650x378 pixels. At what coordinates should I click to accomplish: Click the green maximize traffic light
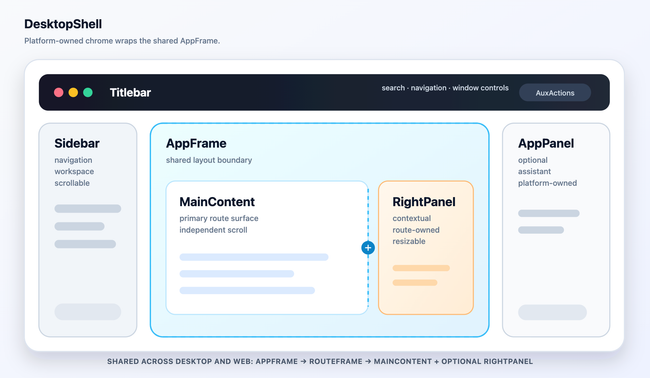[88, 92]
